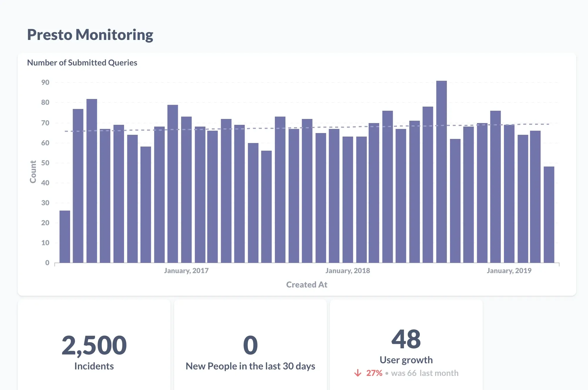The width and height of the screenshot is (588, 390).
Task: Click the January, 2017 axis label
Action: pyautogui.click(x=186, y=270)
